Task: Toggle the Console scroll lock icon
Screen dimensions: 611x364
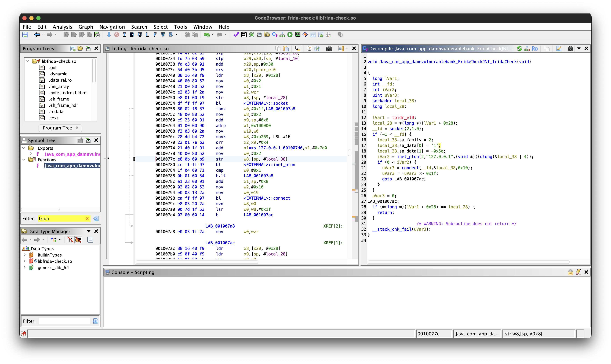Action: coord(570,272)
